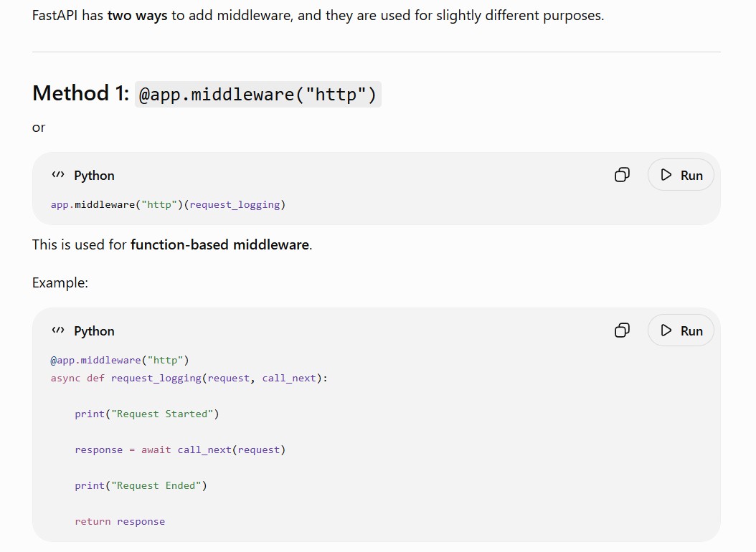Click the "two ways" bold text

[x=138, y=16]
